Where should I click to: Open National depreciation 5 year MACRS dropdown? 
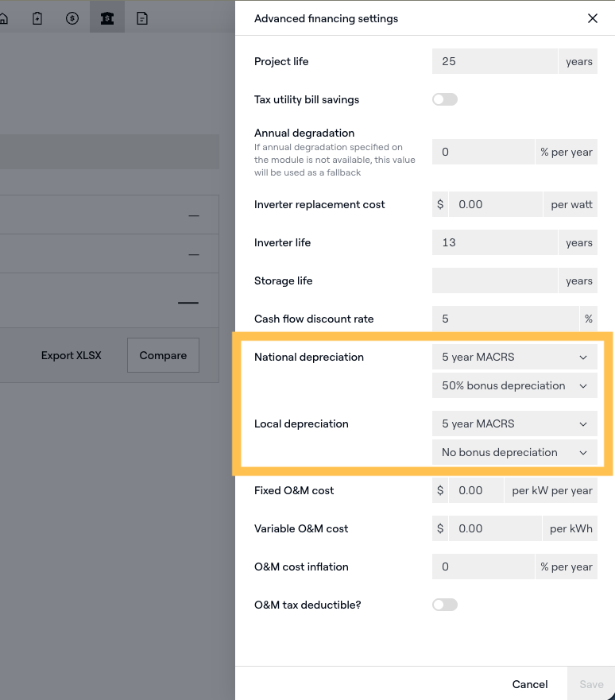(x=515, y=357)
